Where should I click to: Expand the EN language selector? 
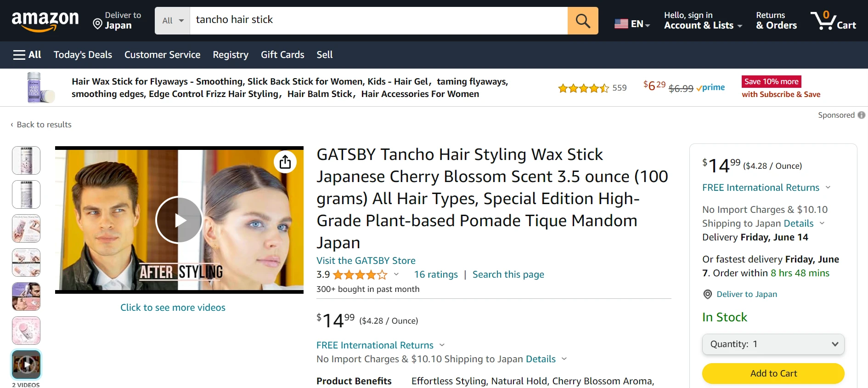632,23
